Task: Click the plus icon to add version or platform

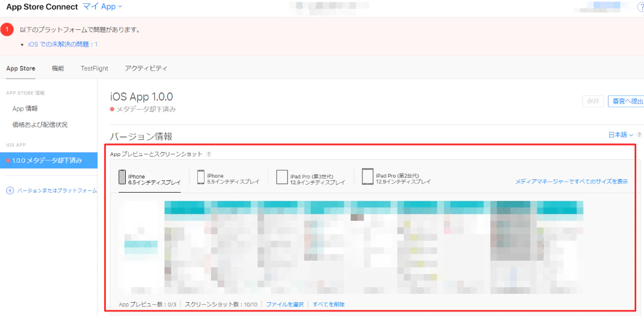Action: tap(11, 190)
